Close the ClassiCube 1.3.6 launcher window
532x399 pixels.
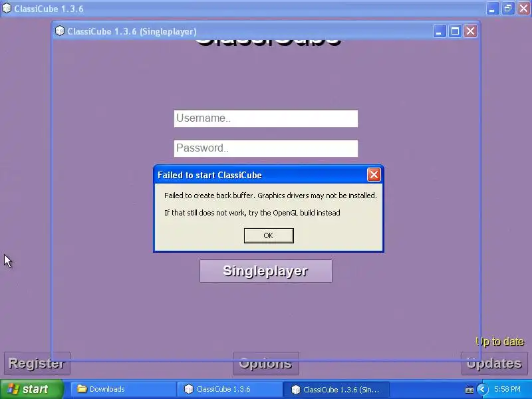pos(523,9)
